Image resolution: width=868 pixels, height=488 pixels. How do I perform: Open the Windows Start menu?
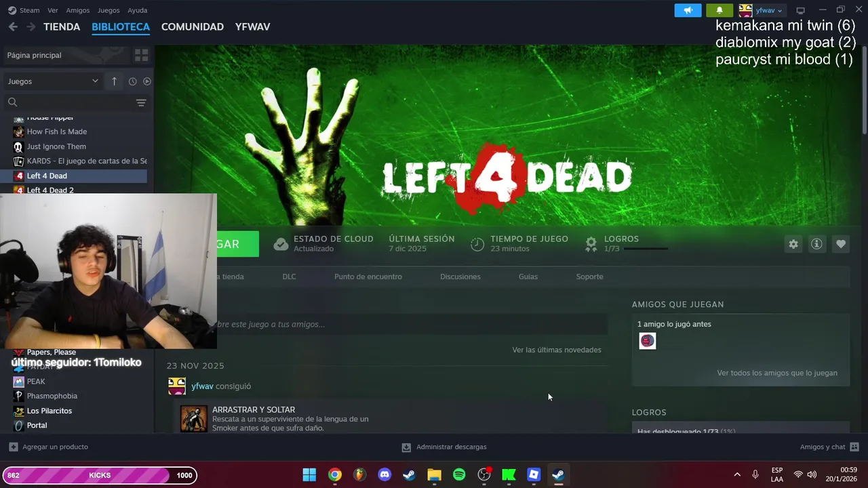pyautogui.click(x=309, y=475)
